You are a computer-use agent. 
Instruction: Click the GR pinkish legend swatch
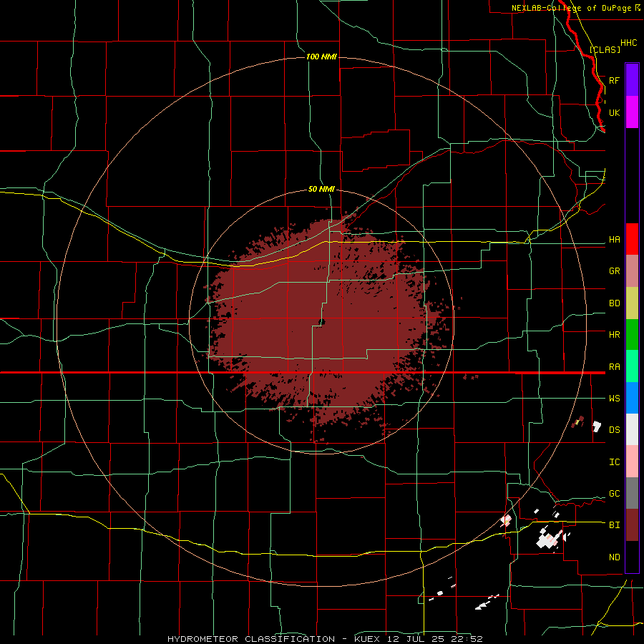click(x=632, y=271)
